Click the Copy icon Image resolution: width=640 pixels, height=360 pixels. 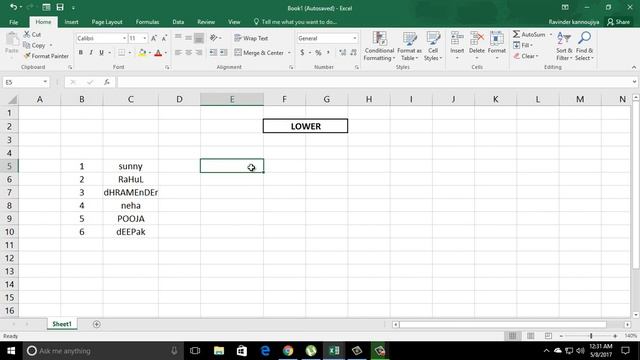coord(27,45)
